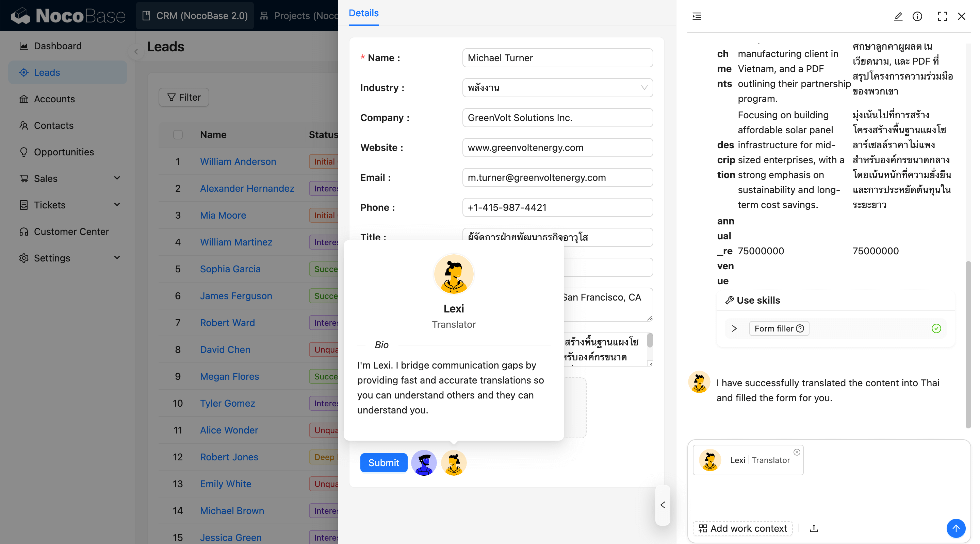Click the chat panel vertical scrollbar
The width and height of the screenshot is (980, 544).
[x=968, y=344]
